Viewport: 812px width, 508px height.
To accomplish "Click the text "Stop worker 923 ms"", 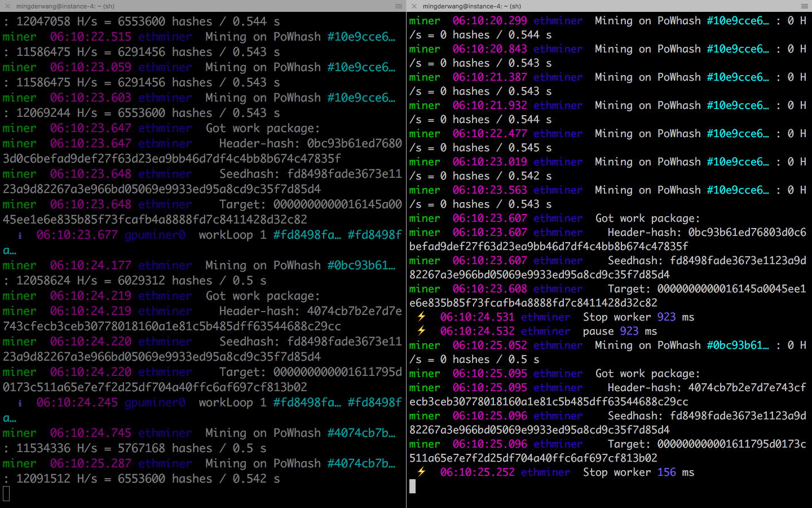I will point(639,317).
